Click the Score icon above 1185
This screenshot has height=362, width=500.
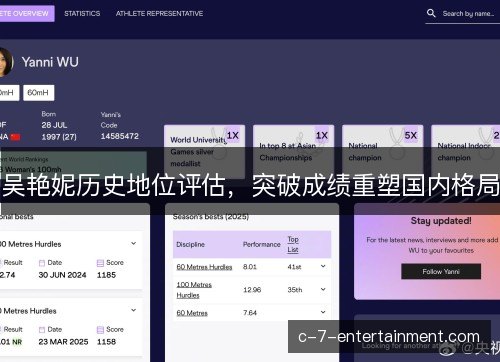coord(100,263)
